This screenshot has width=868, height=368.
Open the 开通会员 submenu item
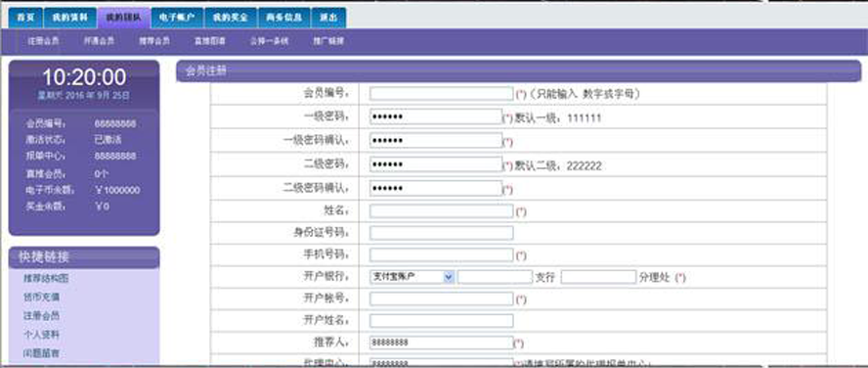click(99, 41)
